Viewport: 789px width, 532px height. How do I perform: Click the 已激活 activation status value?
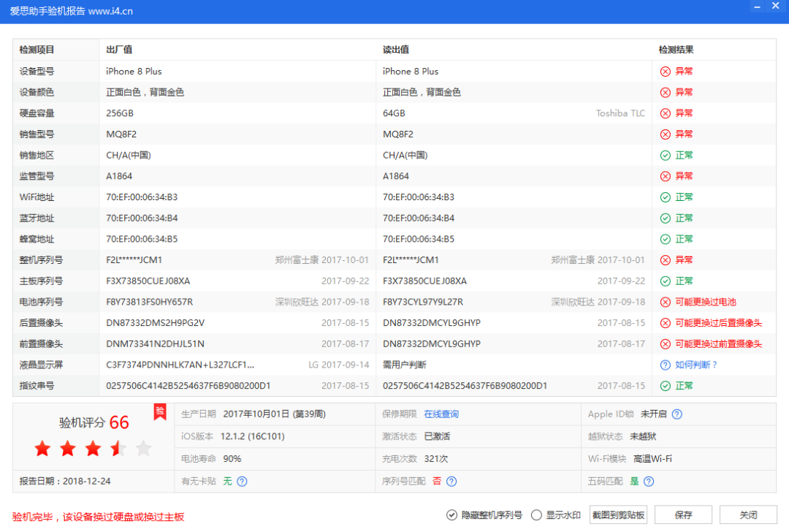(438, 436)
